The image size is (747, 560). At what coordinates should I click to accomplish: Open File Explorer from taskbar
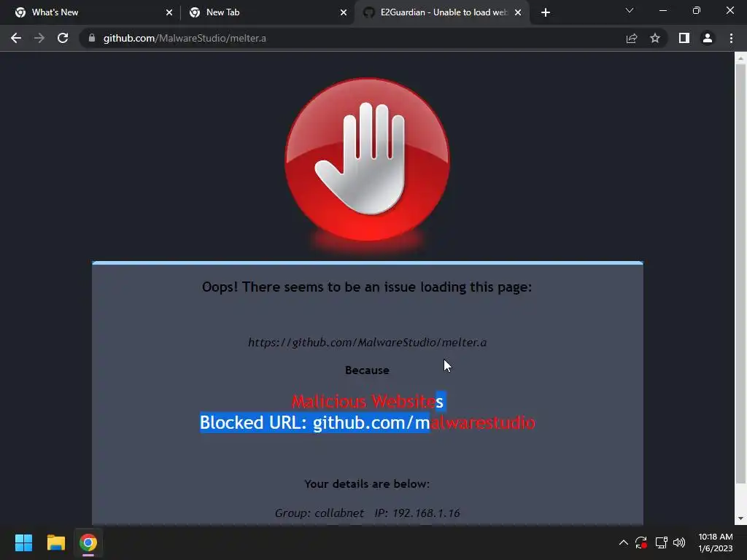[55, 542]
